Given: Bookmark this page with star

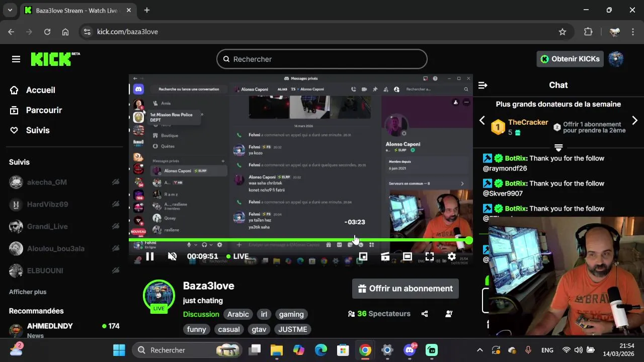Looking at the screenshot, I should [562, 32].
